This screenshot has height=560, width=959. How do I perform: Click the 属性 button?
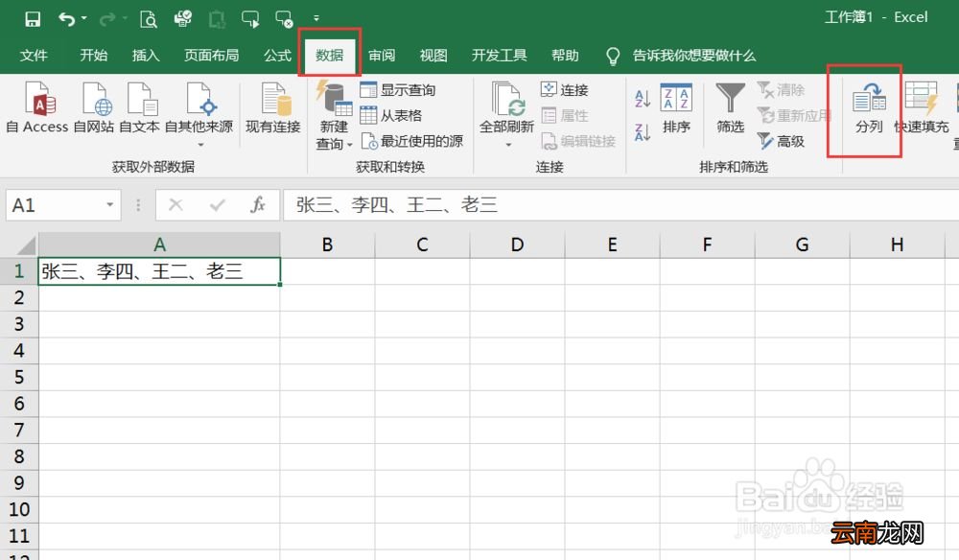tap(565, 115)
